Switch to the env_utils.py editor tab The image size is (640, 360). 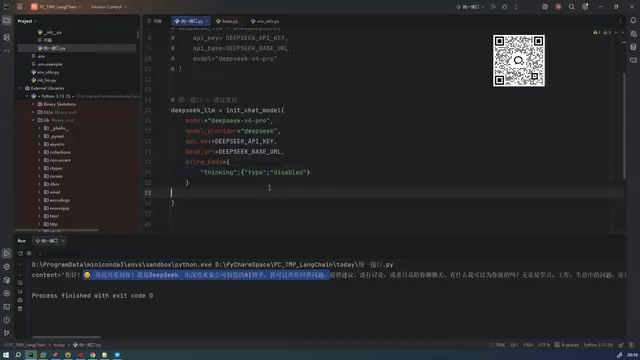pyautogui.click(x=265, y=21)
